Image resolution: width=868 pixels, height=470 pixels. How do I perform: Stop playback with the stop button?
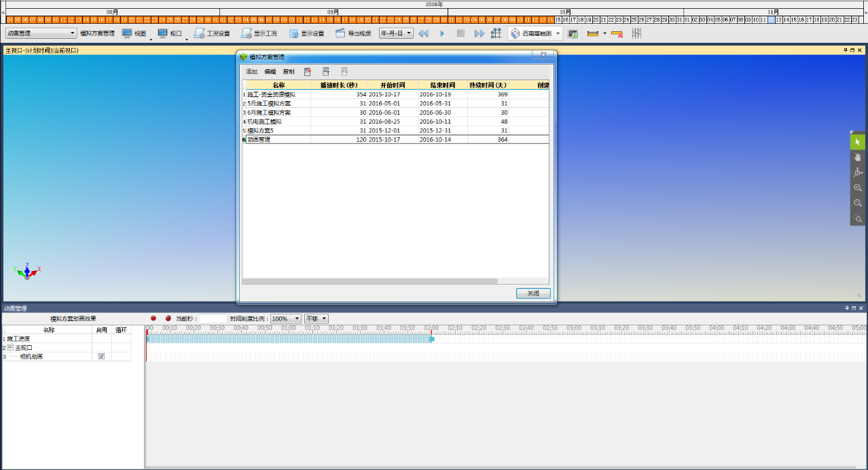point(460,33)
